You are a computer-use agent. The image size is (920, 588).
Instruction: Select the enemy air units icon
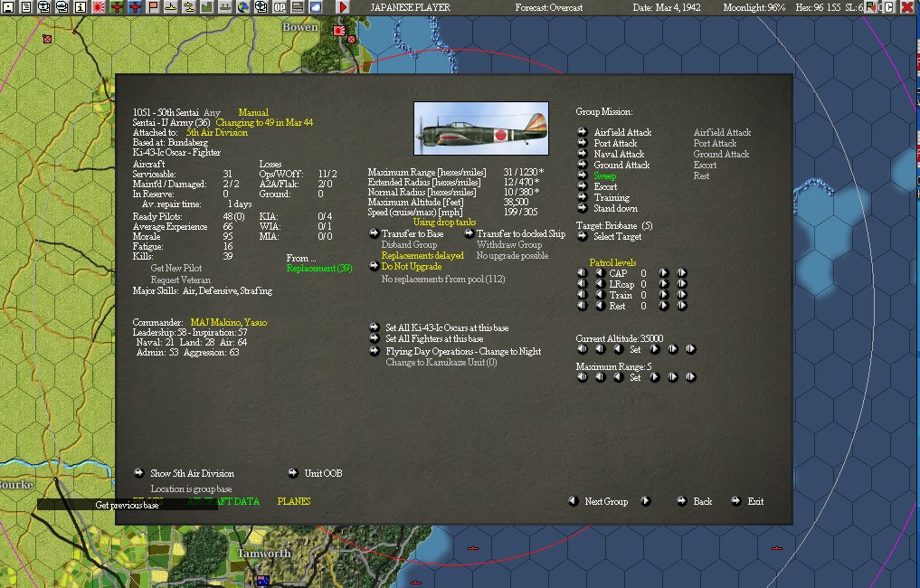click(x=135, y=6)
